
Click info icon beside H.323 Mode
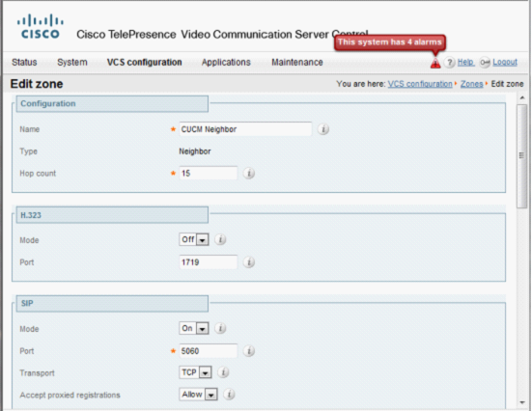click(220, 239)
